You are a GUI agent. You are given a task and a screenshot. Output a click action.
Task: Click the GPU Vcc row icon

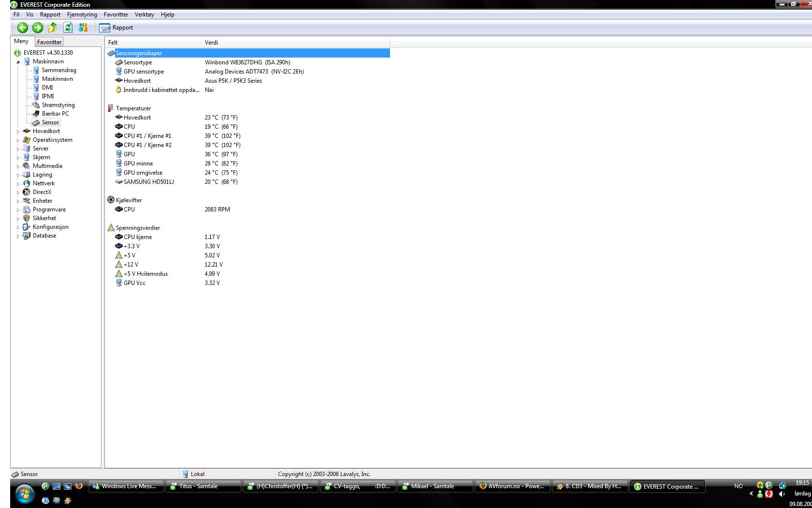click(118, 283)
